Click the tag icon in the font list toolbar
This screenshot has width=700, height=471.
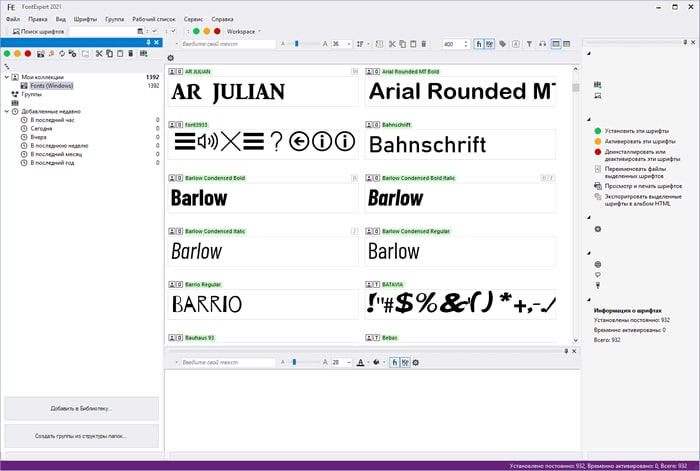point(503,44)
